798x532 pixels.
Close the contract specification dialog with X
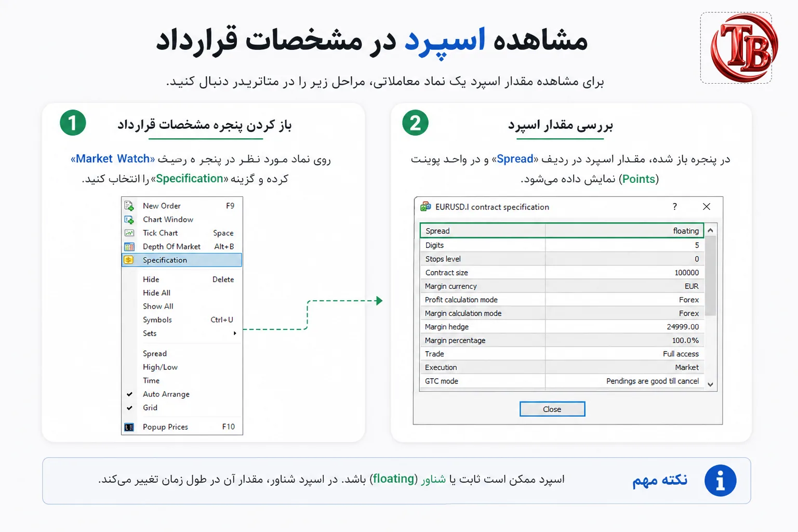click(707, 207)
